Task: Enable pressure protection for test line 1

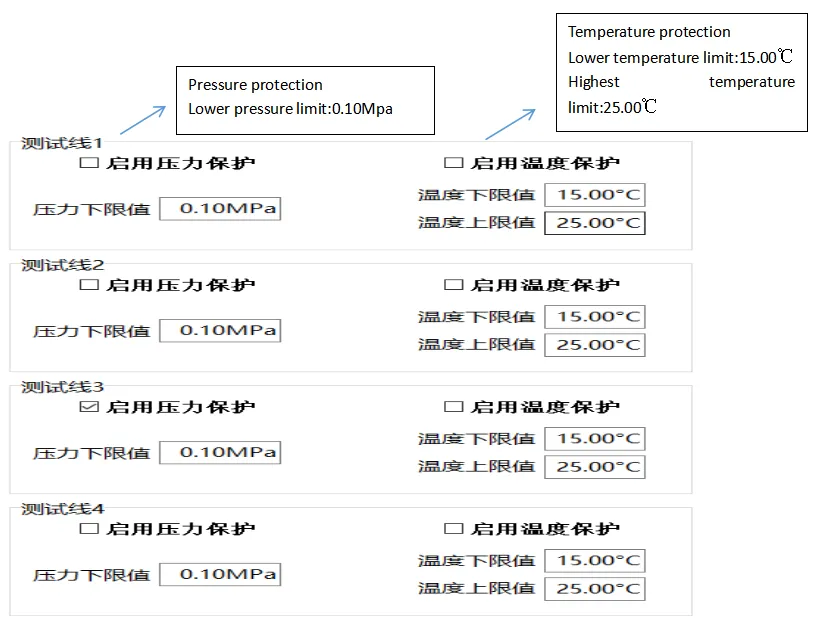Action: 89,163
